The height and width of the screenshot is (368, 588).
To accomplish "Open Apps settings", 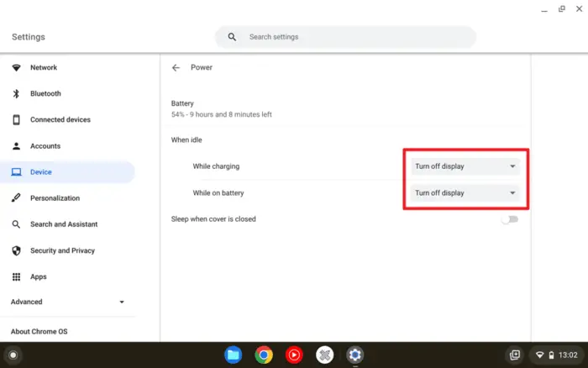I will (x=67, y=276).
